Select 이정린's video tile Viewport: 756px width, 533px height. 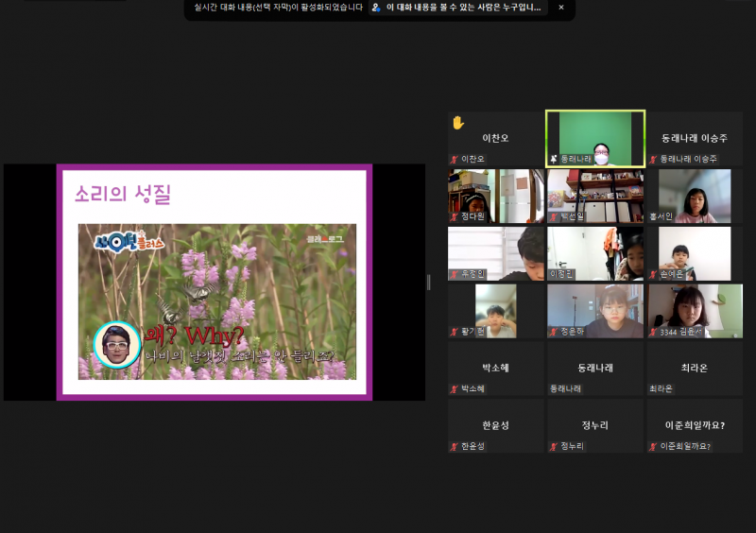coord(595,253)
